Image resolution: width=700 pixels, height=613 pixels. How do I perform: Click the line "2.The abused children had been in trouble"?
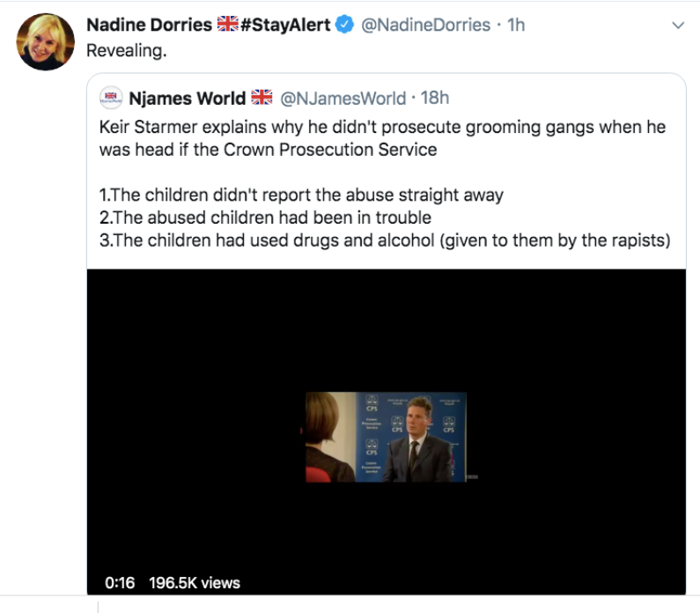(265, 218)
